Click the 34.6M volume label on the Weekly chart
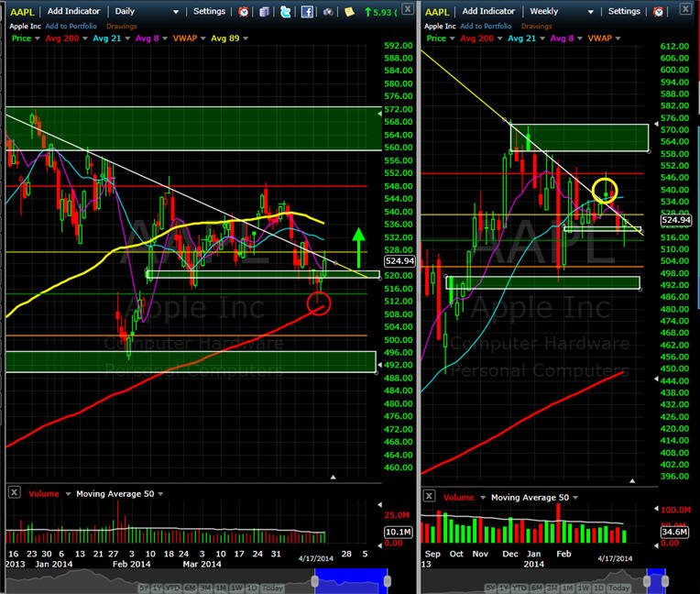The image size is (700, 594). point(674,532)
